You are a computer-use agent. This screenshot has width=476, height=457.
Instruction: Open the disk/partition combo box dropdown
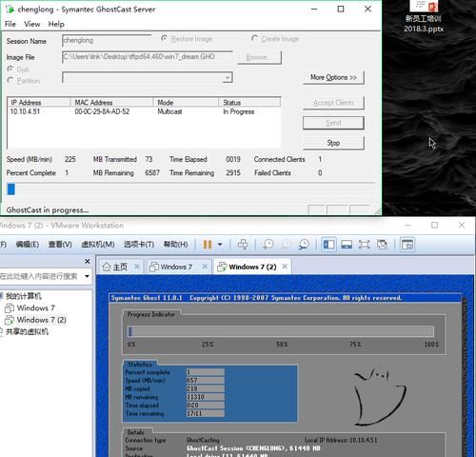click(x=228, y=77)
